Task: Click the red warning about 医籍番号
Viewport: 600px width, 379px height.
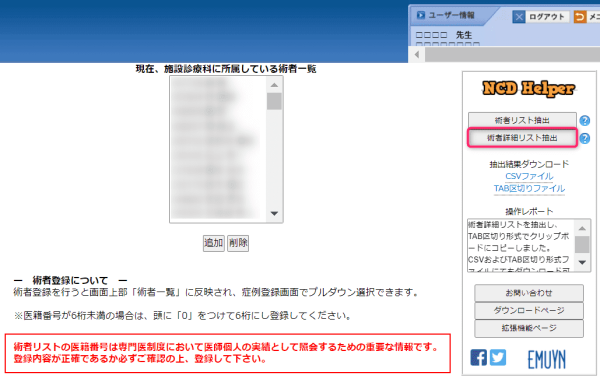Action: point(228,353)
